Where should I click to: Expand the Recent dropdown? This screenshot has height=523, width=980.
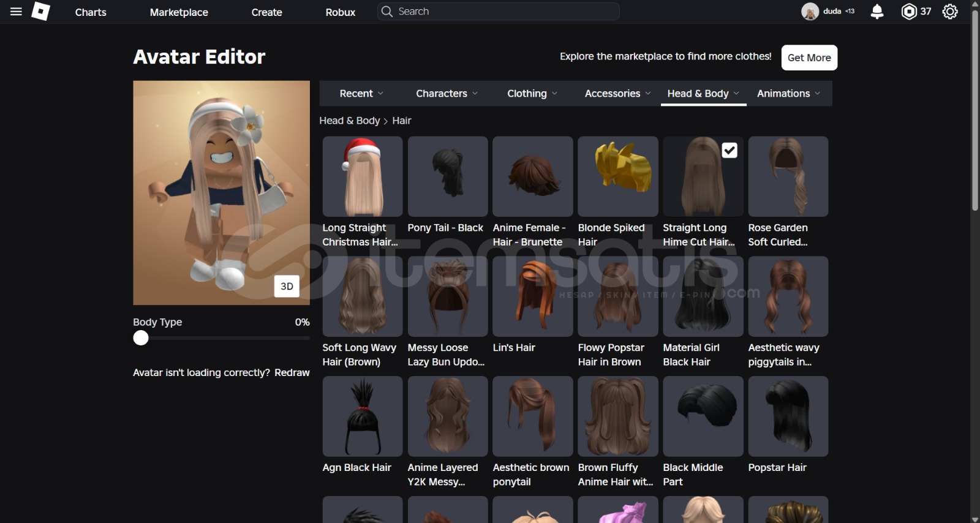pyautogui.click(x=361, y=93)
